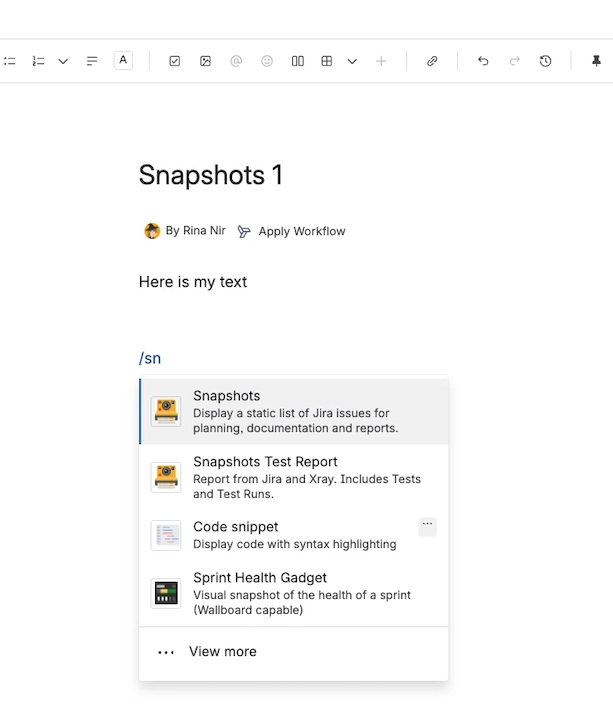Click the camera icon beside 'Snapshots Test Report'

pyautogui.click(x=166, y=477)
